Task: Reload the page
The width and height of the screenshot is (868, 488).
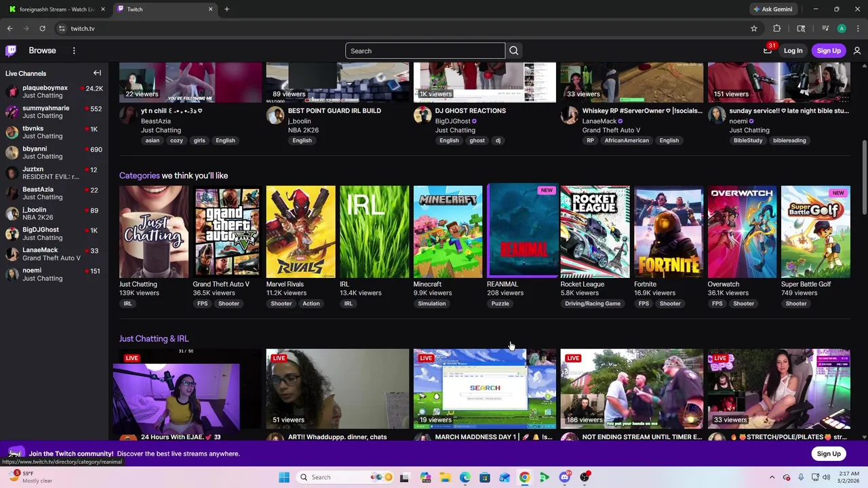Action: [x=42, y=28]
